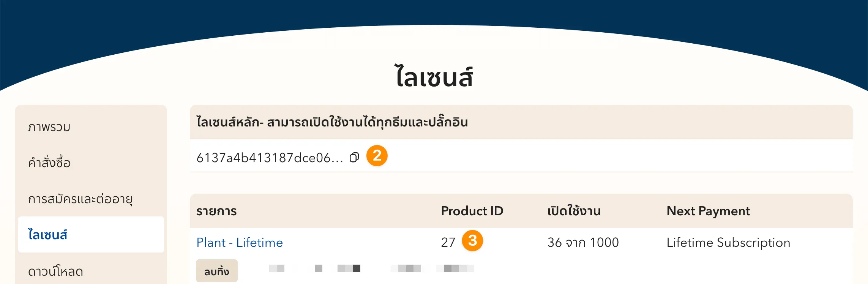Click the copy license key icon
This screenshot has width=868, height=284.
coord(354,157)
